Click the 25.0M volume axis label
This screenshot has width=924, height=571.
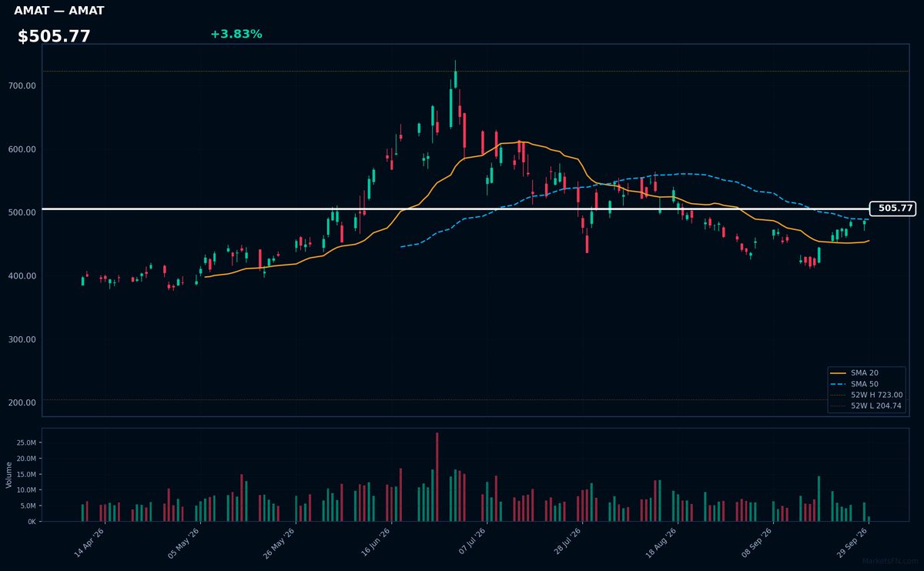[x=25, y=442]
